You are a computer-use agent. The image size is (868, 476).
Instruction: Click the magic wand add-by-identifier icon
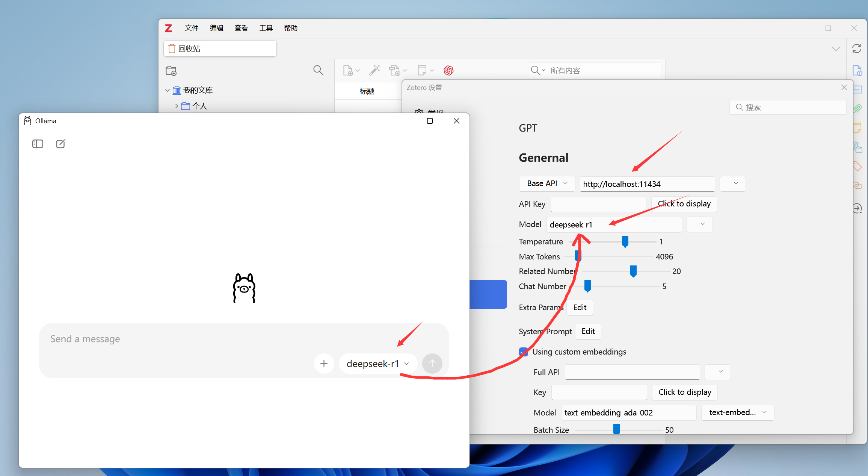(374, 70)
